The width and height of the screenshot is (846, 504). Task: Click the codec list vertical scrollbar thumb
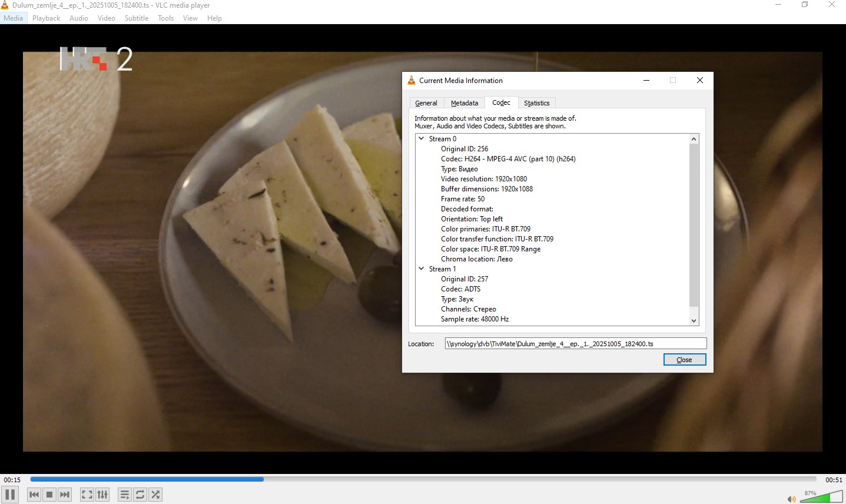tap(694, 226)
